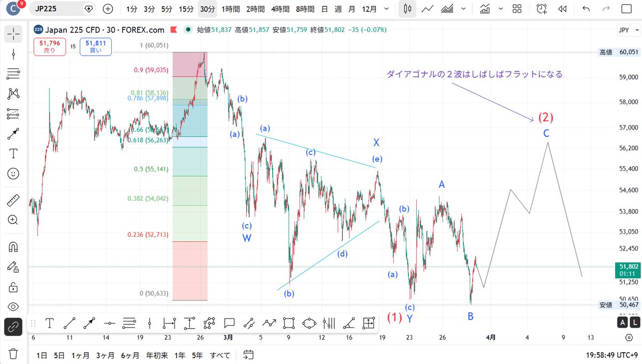Viewport: 642px width, 364px height.
Task: Select the arrow tool in left sidebar
Action: pos(13,134)
